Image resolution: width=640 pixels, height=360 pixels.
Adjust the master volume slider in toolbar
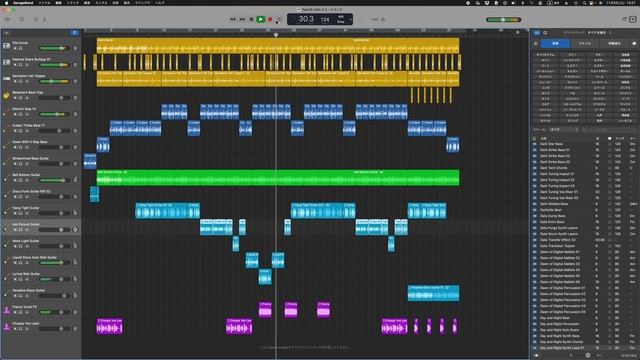coord(503,20)
